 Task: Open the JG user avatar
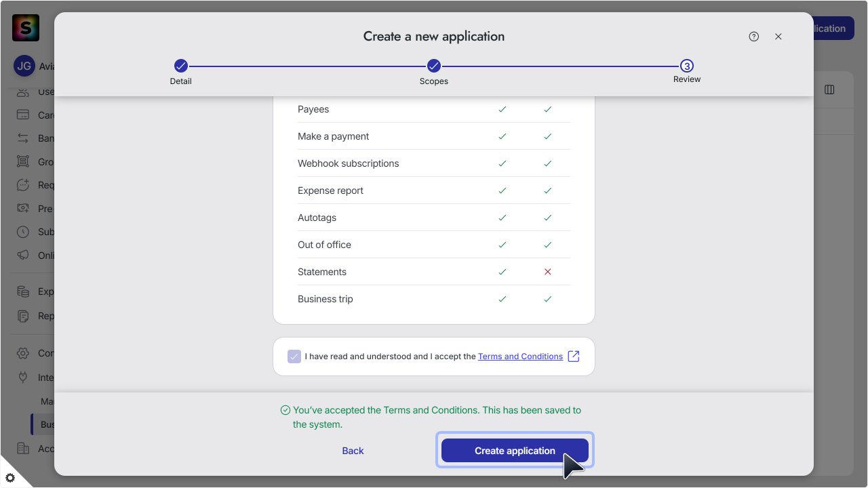[24, 66]
